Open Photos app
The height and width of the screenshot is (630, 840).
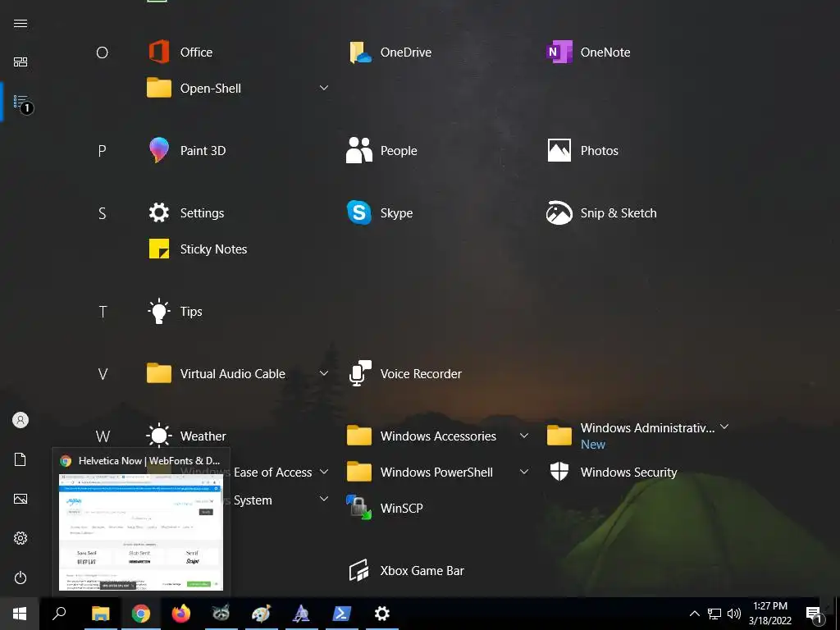(583, 151)
